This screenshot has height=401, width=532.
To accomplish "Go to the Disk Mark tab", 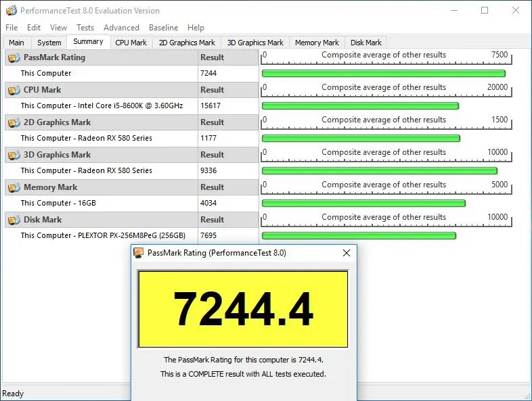I will point(365,43).
